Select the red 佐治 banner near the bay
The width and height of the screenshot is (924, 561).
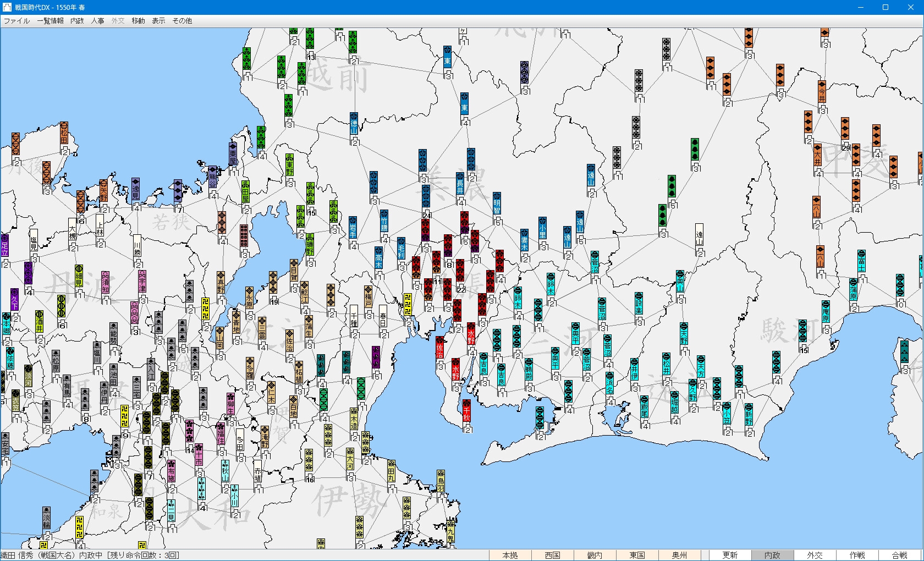pos(439,348)
